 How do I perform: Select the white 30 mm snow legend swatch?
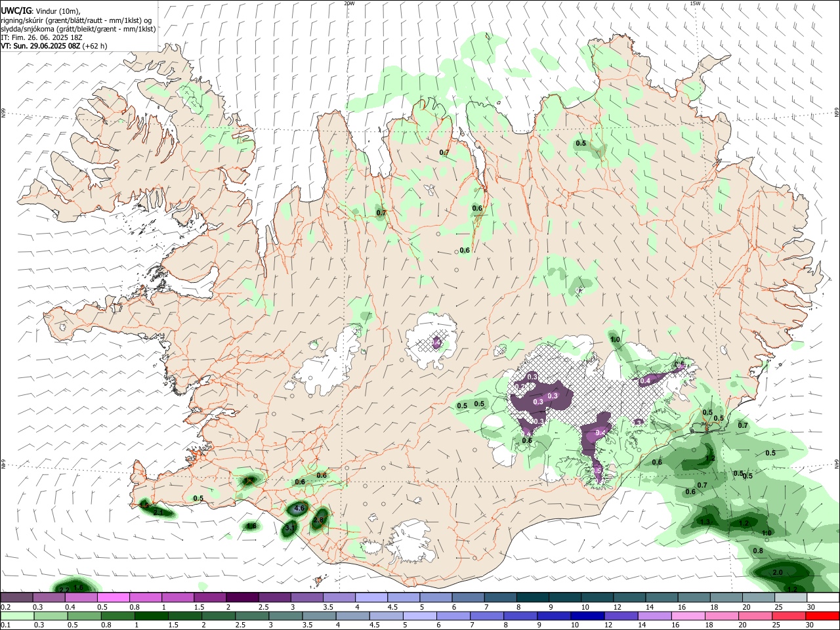pos(823,598)
